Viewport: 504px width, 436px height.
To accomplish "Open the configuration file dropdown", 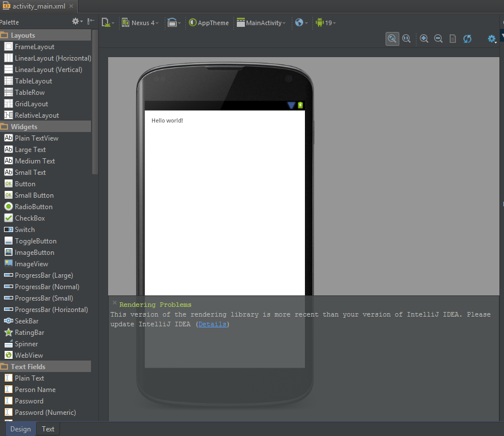I will coord(108,23).
